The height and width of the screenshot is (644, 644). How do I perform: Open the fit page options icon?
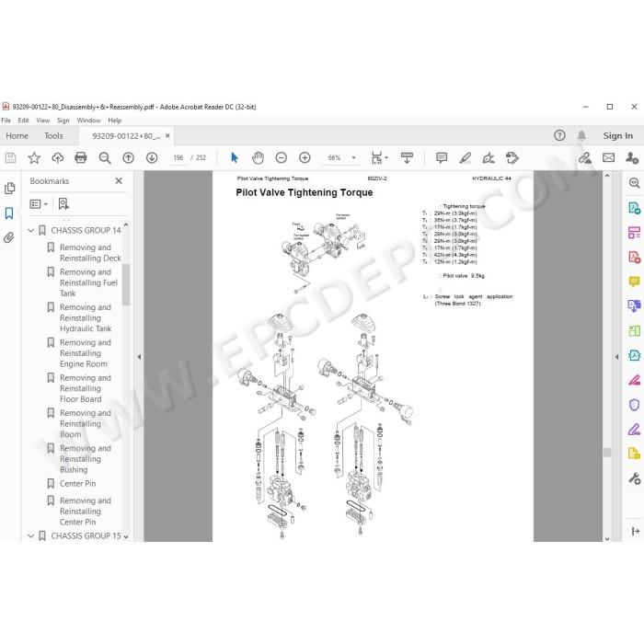pos(379,157)
